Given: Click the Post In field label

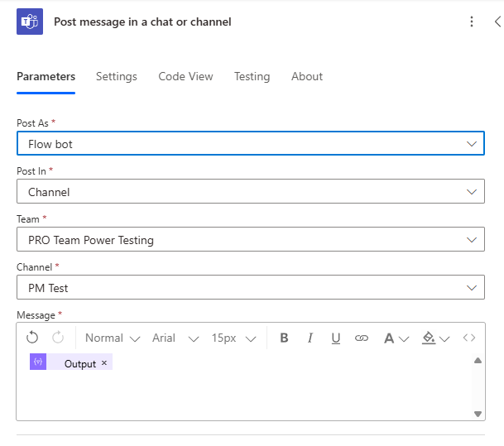Looking at the screenshot, I should click(31, 171).
